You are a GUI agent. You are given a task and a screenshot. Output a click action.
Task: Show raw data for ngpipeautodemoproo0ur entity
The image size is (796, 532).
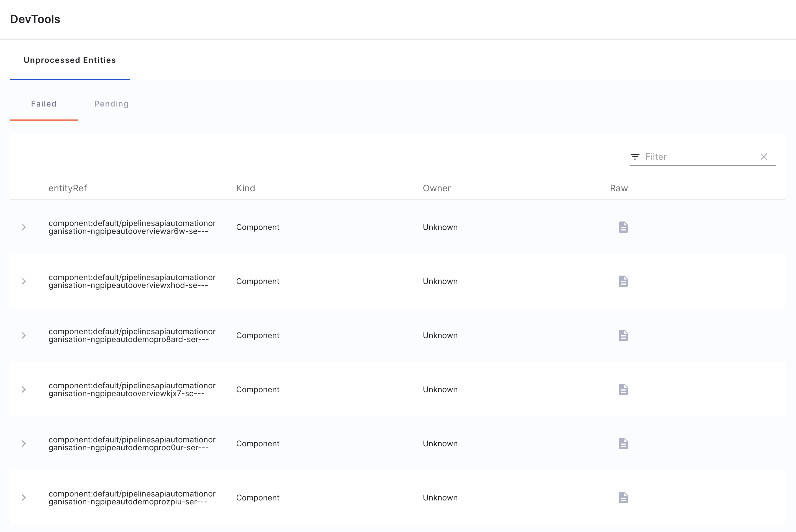coord(623,444)
